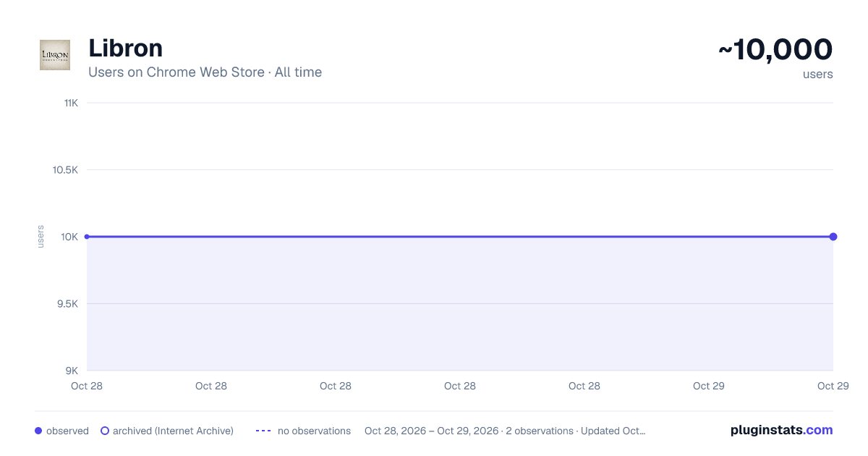
Task: Click the vertical 'users' axis title
Action: [41, 237]
